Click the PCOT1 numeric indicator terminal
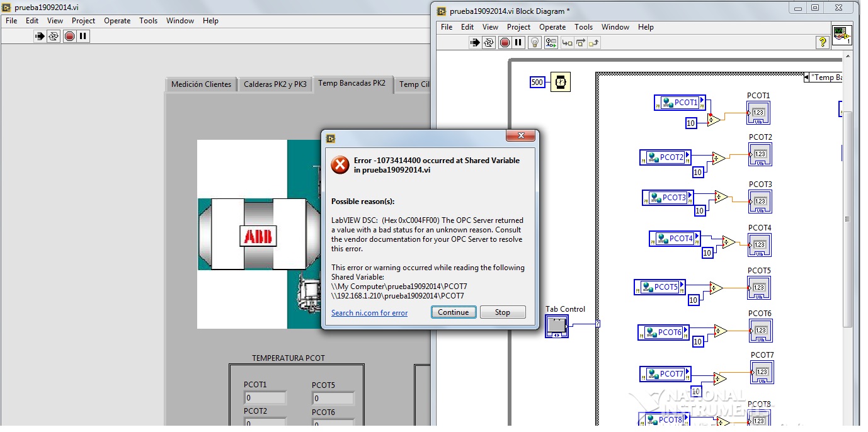The height and width of the screenshot is (432, 868). [x=758, y=113]
